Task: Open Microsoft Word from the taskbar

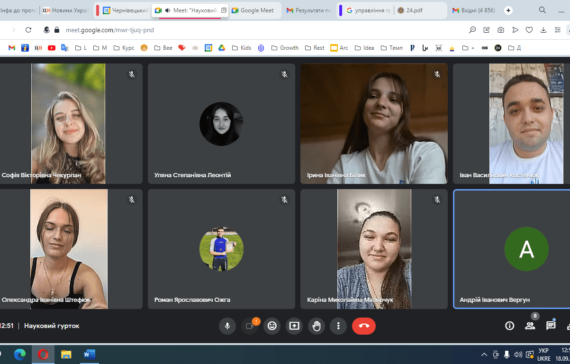Action: click(x=89, y=354)
